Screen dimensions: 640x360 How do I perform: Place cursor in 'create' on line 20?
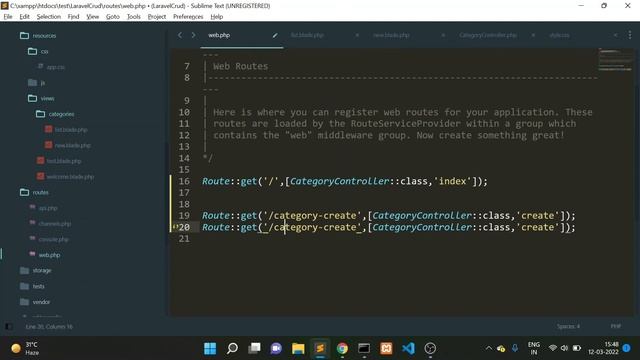tap(538, 227)
